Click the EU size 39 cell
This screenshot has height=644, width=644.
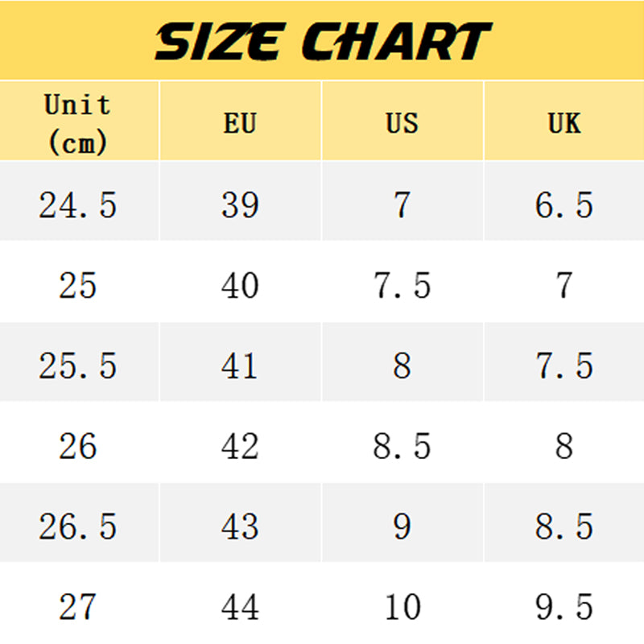tap(240, 200)
